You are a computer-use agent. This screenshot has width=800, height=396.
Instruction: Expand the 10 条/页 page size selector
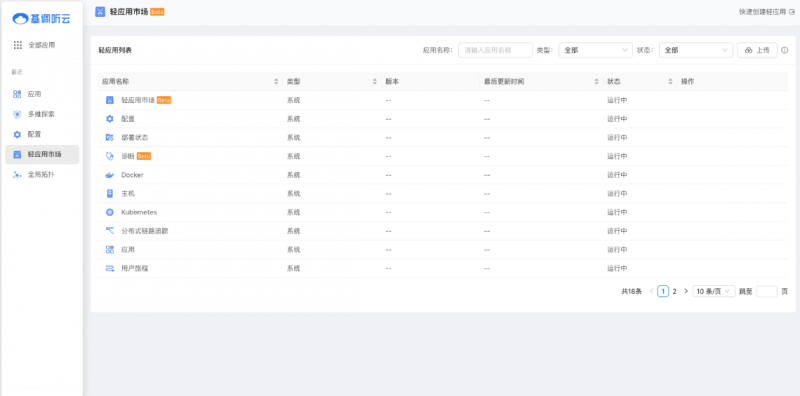[x=714, y=291]
